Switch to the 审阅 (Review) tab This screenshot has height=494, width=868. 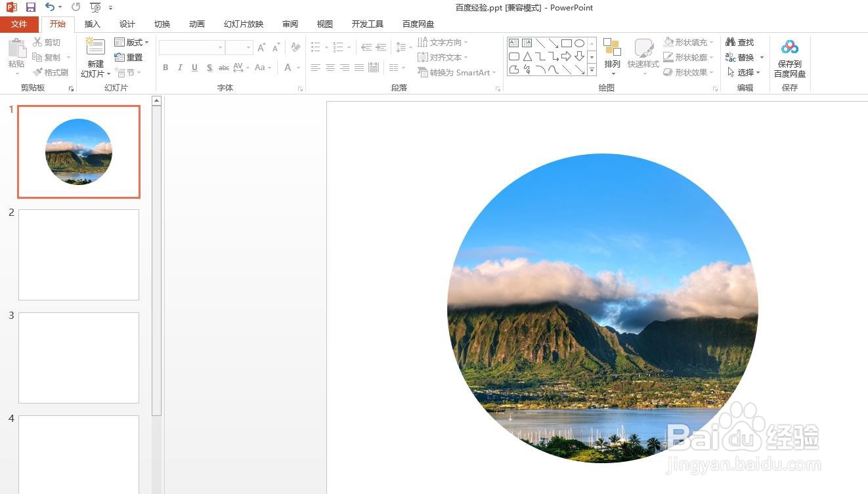[290, 24]
